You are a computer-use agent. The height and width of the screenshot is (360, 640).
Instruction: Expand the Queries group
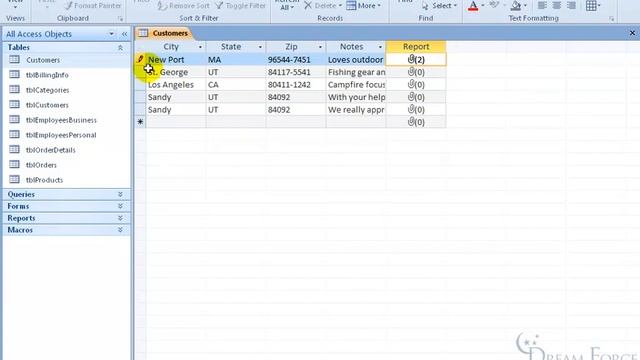[x=120, y=194]
